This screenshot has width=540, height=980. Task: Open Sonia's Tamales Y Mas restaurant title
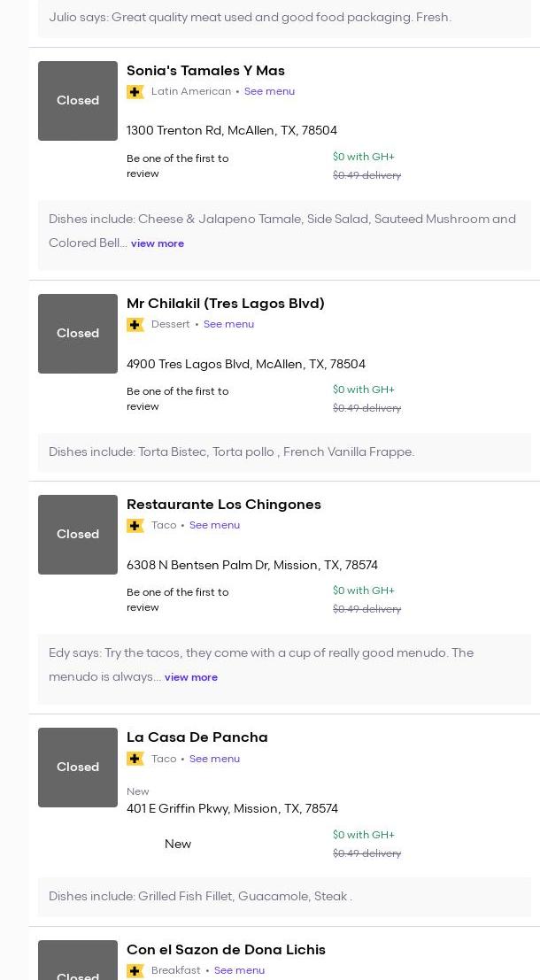[205, 71]
